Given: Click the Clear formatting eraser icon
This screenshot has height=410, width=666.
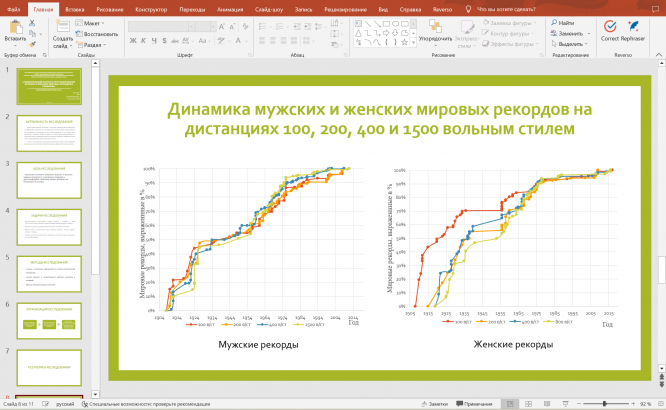Looking at the screenshot, I should tap(246, 27).
